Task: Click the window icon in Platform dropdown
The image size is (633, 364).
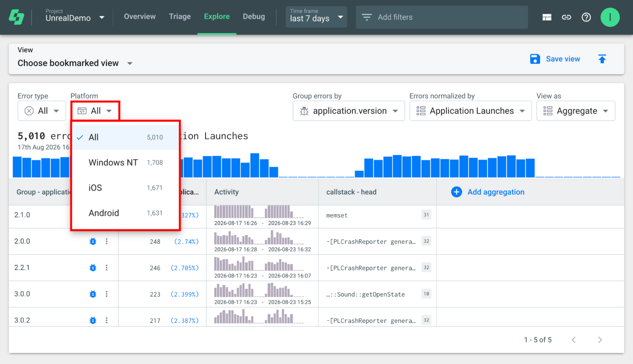Action: pos(82,111)
